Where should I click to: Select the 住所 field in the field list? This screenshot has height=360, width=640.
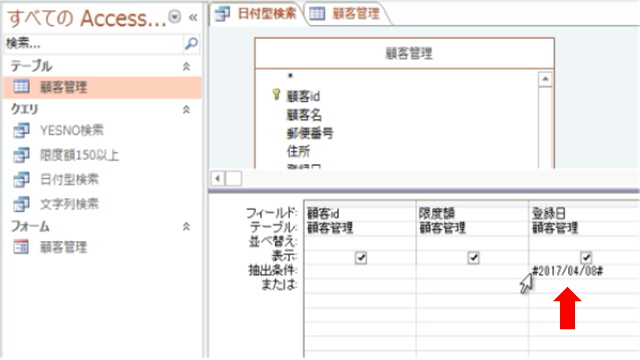[298, 151]
